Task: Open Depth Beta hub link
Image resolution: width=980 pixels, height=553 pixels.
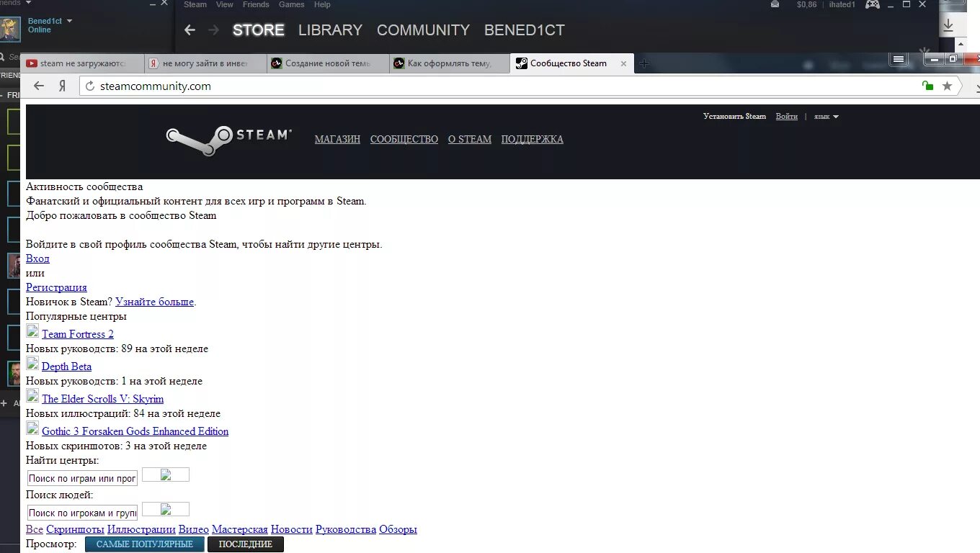Action: pos(66,367)
